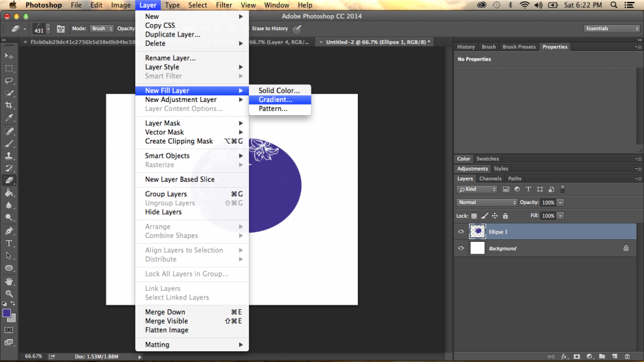Switch to the Swatches tab

tap(487, 159)
